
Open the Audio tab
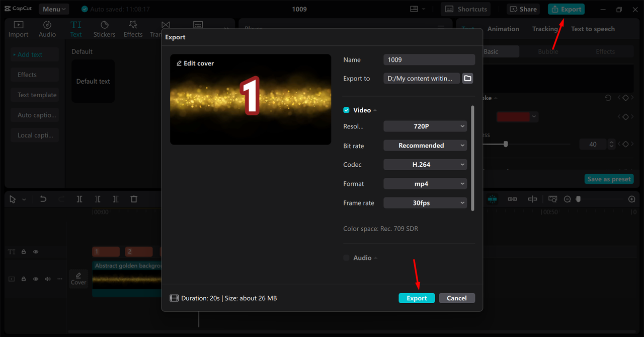click(x=47, y=29)
